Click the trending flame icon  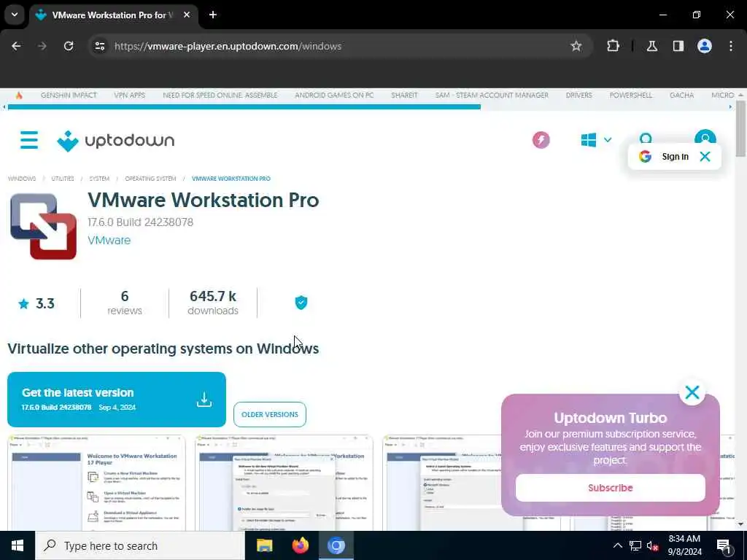(19, 96)
